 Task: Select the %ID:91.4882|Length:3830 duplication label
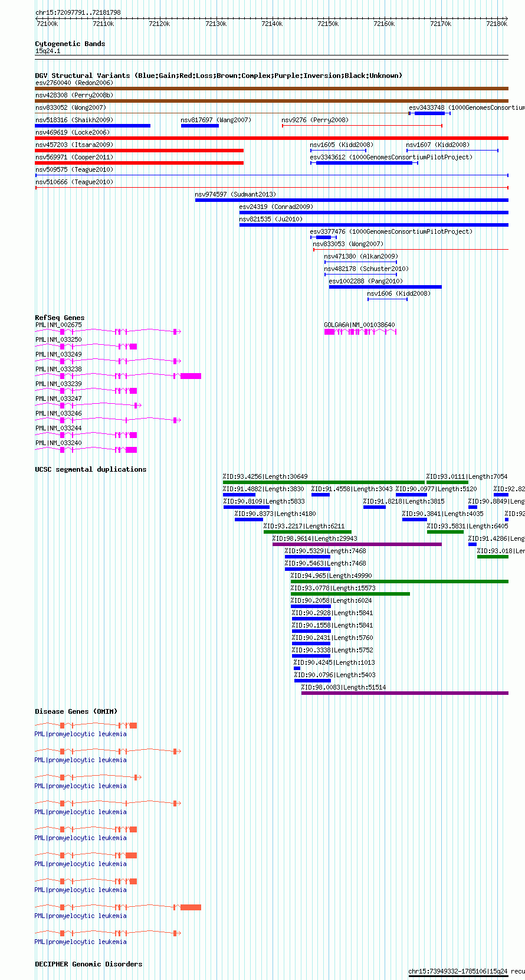(x=264, y=489)
